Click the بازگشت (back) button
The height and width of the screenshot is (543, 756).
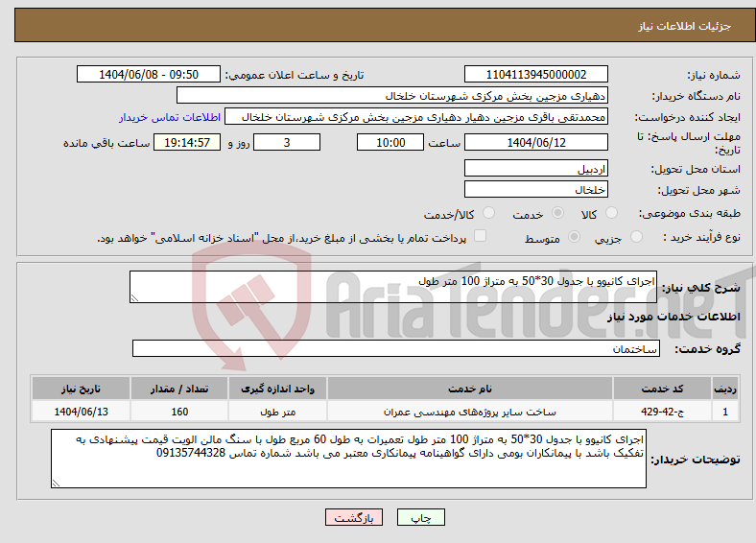point(354,517)
